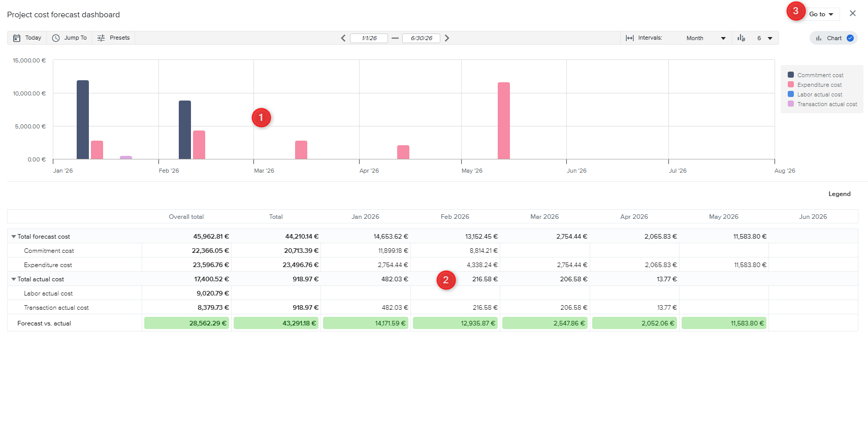Close the dashboard with the X icon
Viewport: 868px width, 426px height.
[853, 14]
